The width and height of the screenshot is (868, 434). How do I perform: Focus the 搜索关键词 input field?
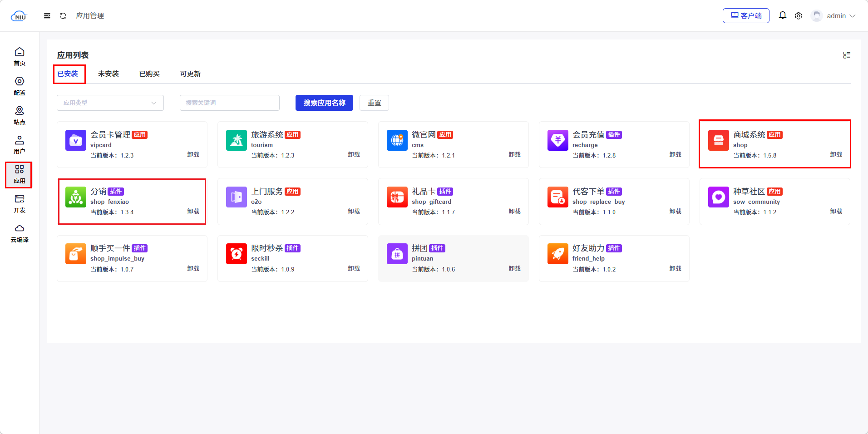click(229, 103)
